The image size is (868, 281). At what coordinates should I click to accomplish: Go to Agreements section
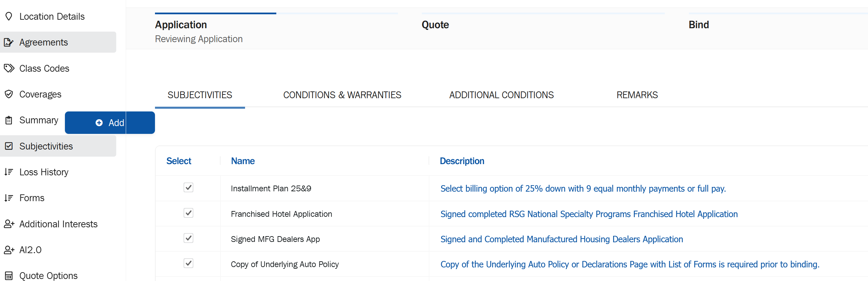[58, 42]
